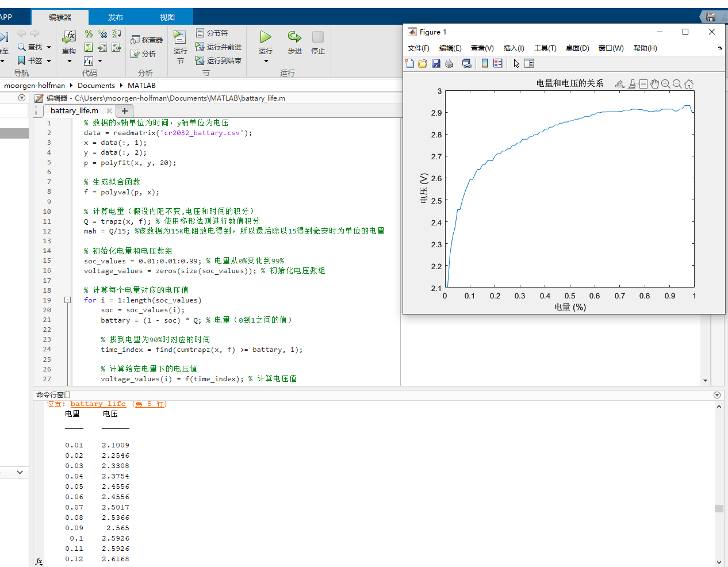Create a new figure in Figure 1 toolbar
The height and width of the screenshot is (567, 728).
point(409,63)
